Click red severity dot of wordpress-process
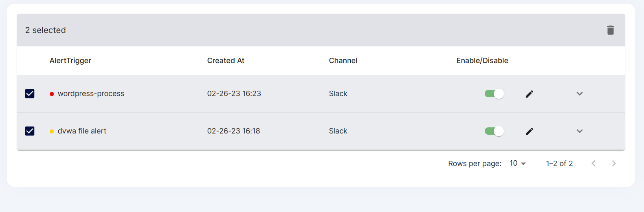 52,94
